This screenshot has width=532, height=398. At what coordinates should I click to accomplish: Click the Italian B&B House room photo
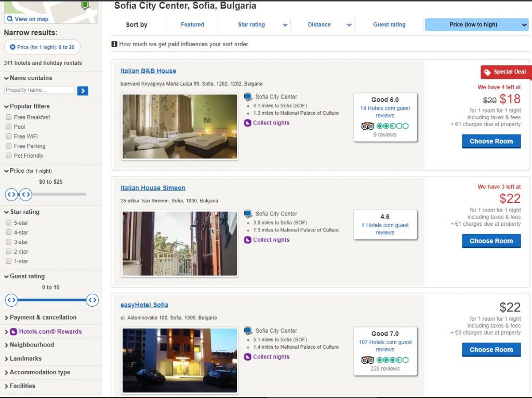pyautogui.click(x=180, y=127)
